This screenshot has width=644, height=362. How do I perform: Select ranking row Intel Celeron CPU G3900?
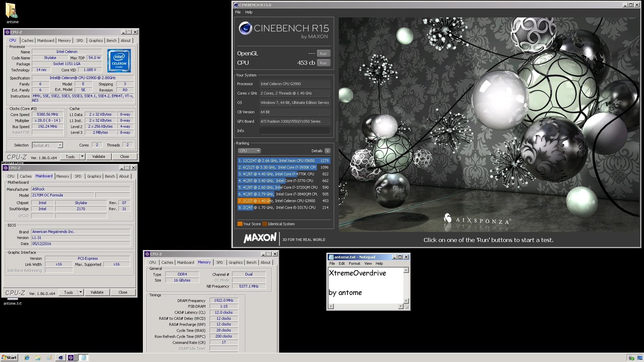coord(284,201)
